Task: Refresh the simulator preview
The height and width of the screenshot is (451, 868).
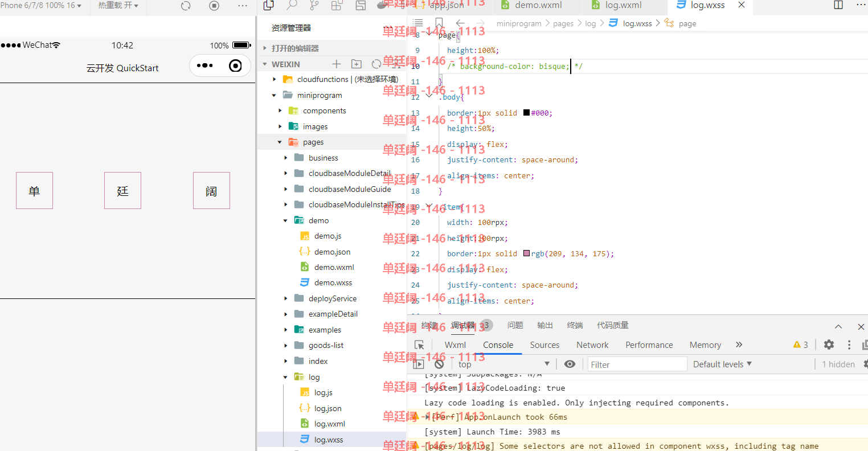Action: point(186,6)
